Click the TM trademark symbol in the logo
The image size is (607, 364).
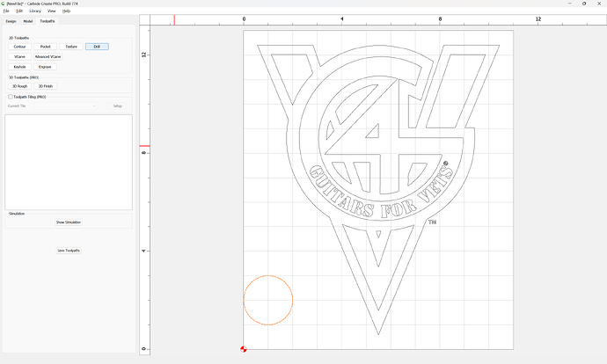[x=433, y=222]
